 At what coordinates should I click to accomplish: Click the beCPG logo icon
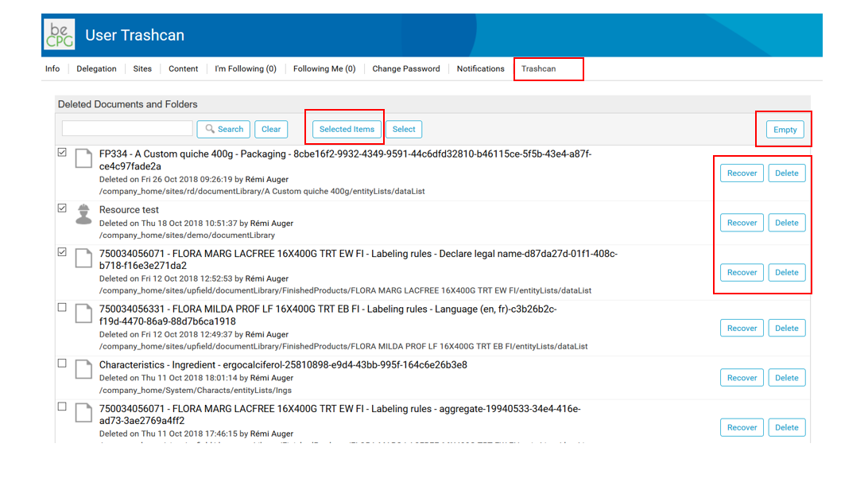pos(60,35)
